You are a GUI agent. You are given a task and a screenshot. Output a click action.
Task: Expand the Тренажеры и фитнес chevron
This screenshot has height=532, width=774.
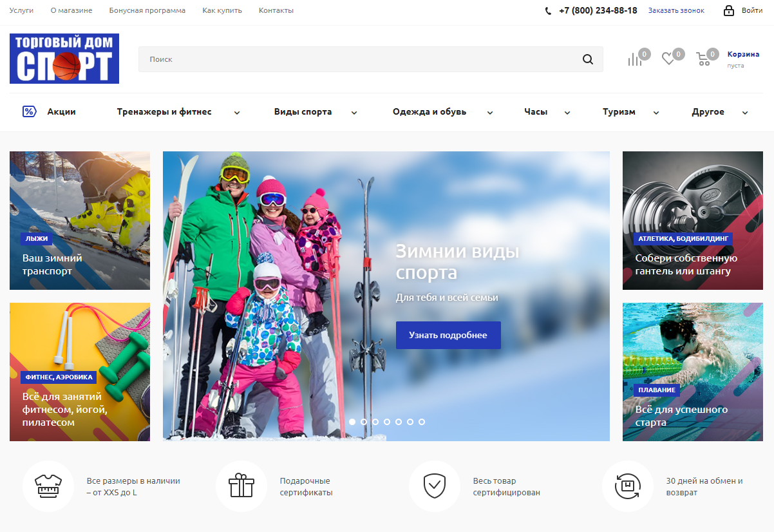(237, 113)
